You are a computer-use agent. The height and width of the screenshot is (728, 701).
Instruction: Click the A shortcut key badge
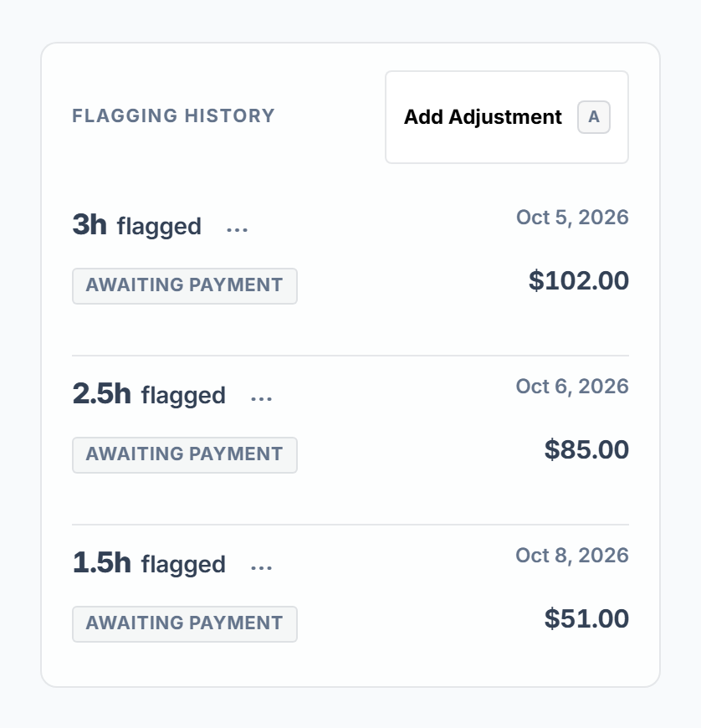pos(593,117)
